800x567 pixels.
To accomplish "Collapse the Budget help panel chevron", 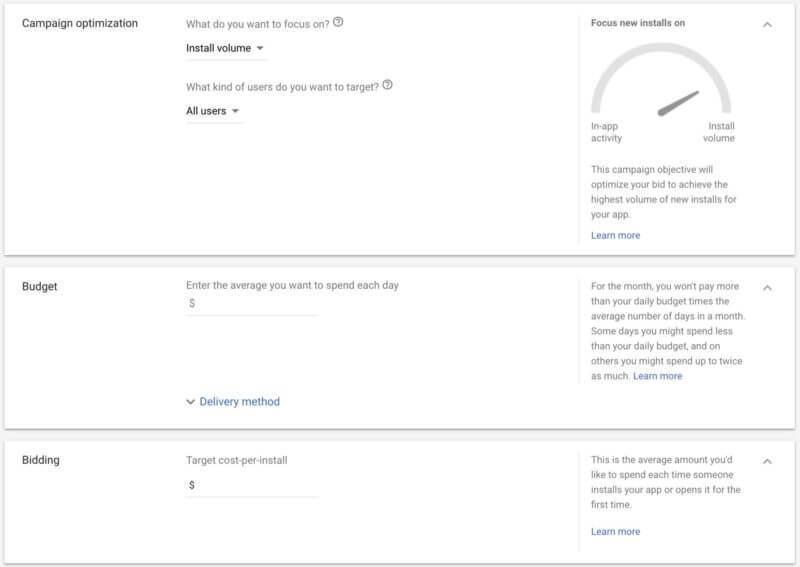I will click(x=767, y=288).
